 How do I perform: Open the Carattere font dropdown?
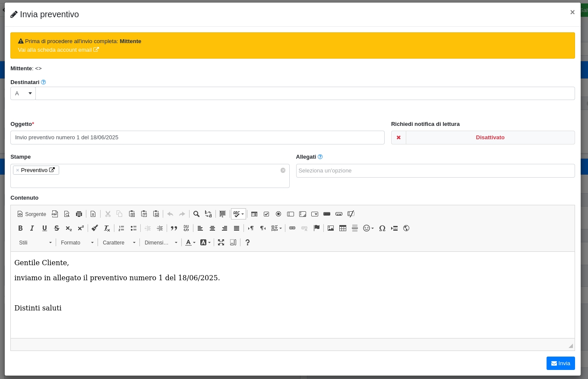coord(119,243)
